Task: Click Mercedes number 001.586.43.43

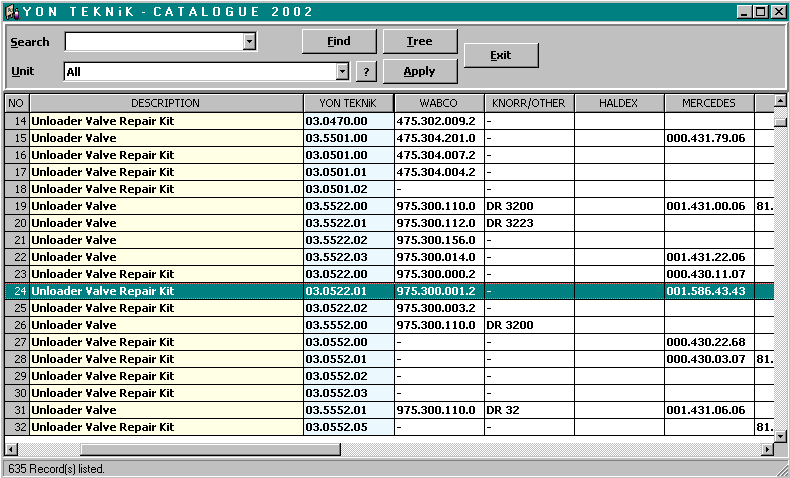Action: tap(705, 291)
